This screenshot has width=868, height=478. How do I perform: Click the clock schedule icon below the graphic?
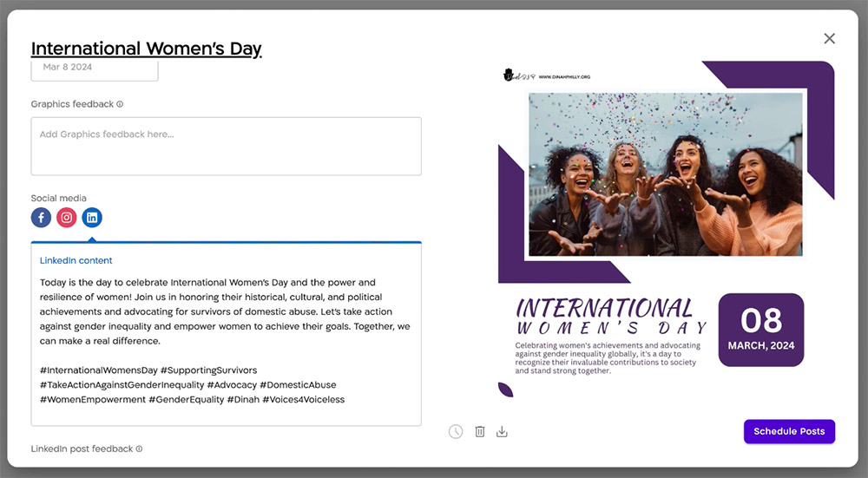click(x=456, y=431)
